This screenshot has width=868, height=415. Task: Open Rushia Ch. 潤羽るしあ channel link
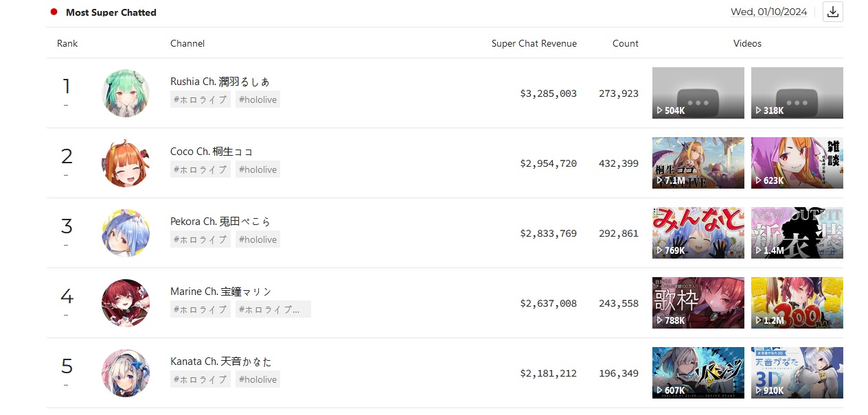click(x=220, y=82)
